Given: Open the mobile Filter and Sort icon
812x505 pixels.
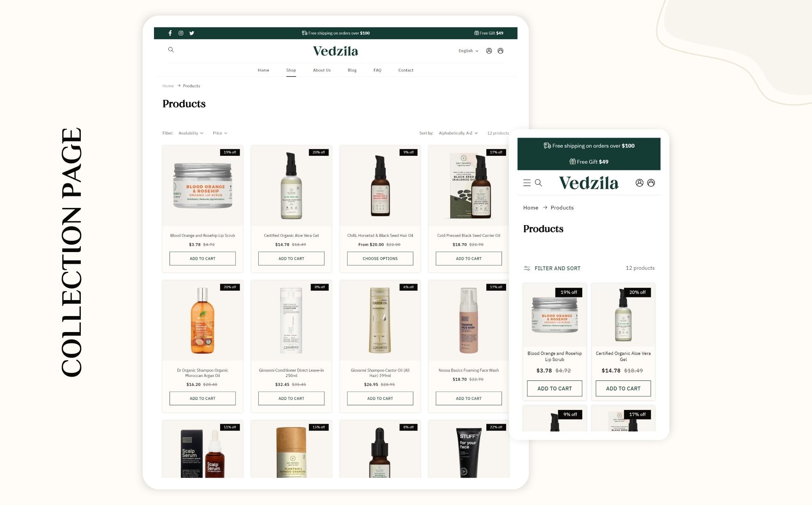Looking at the screenshot, I should pos(527,268).
